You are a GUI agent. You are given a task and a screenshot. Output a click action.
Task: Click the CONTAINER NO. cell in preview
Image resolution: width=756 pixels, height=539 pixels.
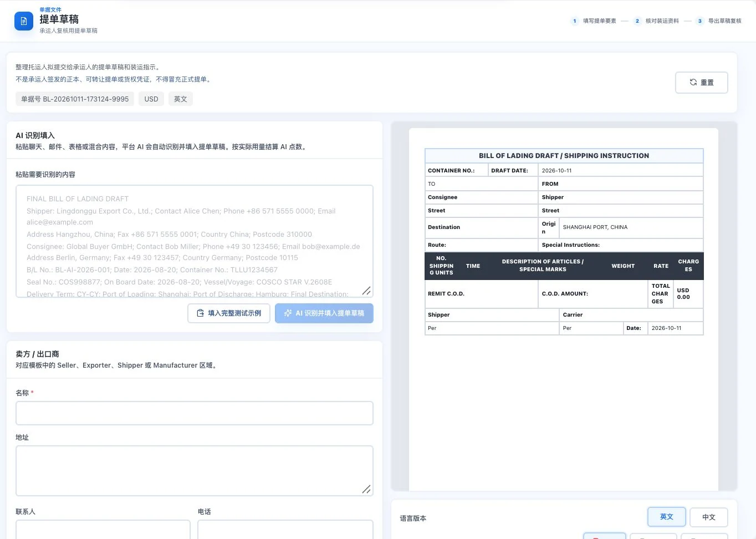(x=457, y=171)
